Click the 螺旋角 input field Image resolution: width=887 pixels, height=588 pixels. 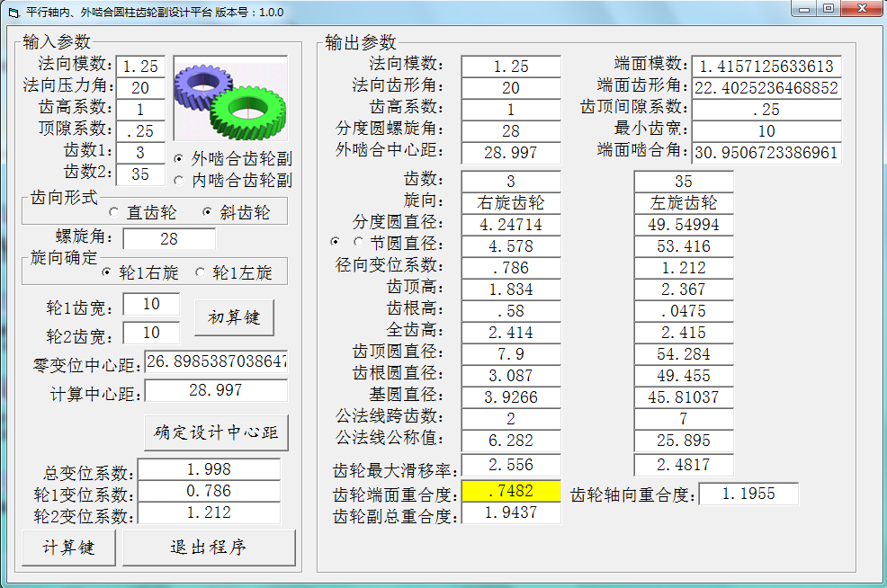click(169, 238)
